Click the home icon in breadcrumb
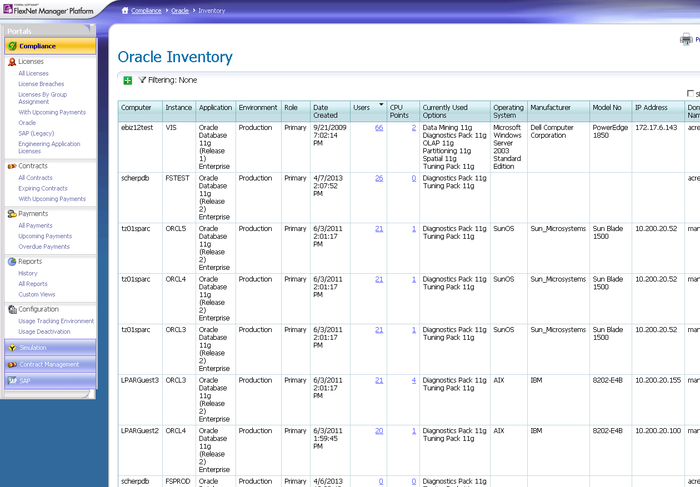Image resolution: width=700 pixels, height=487 pixels. point(124,10)
